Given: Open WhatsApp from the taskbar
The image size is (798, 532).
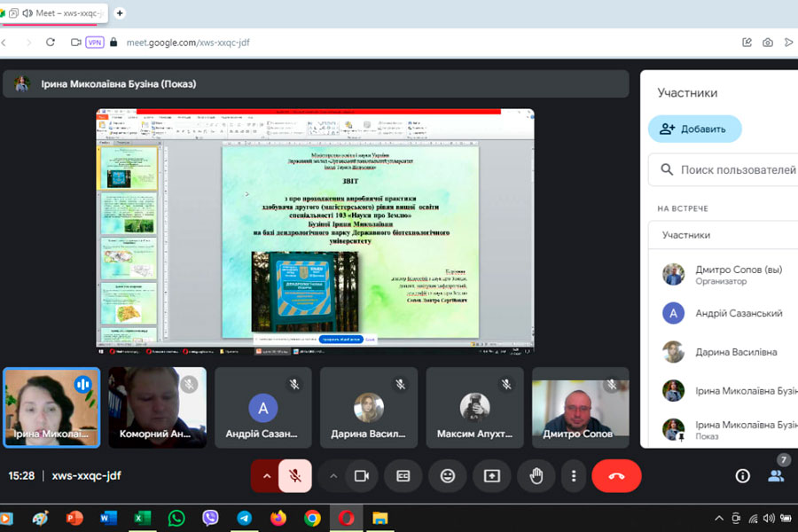Looking at the screenshot, I should coord(176,518).
